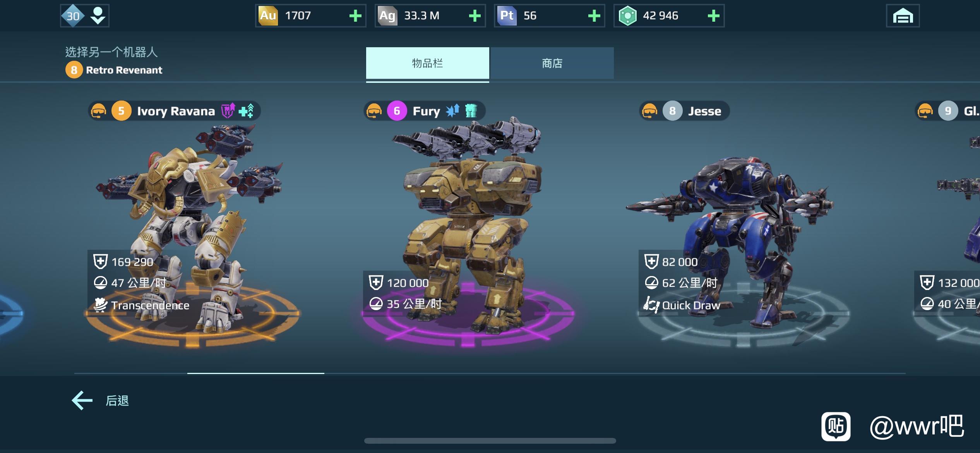This screenshot has width=980, height=453.
Task: Select the Jesse robot
Action: [735, 225]
